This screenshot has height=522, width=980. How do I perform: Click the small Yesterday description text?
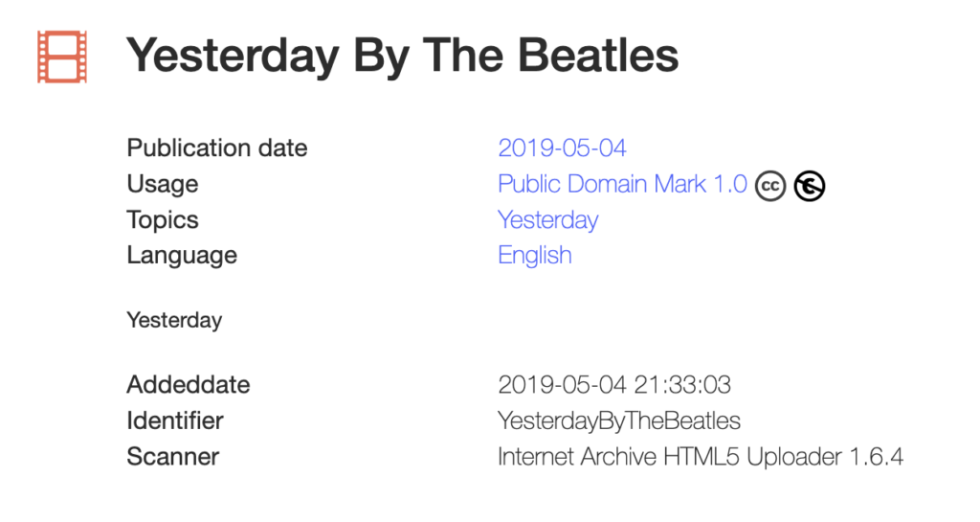(x=174, y=321)
